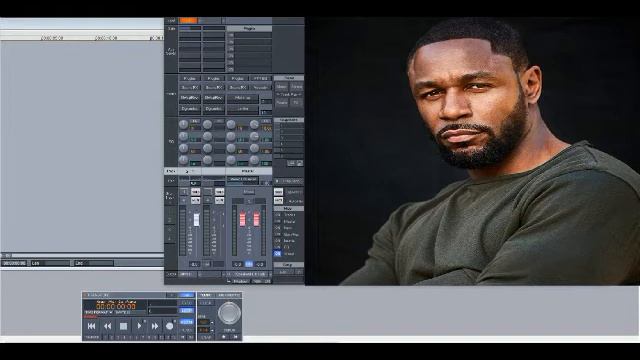Toggle the blue link button between the master level values
Screen dimensions: 640x360
249,264
